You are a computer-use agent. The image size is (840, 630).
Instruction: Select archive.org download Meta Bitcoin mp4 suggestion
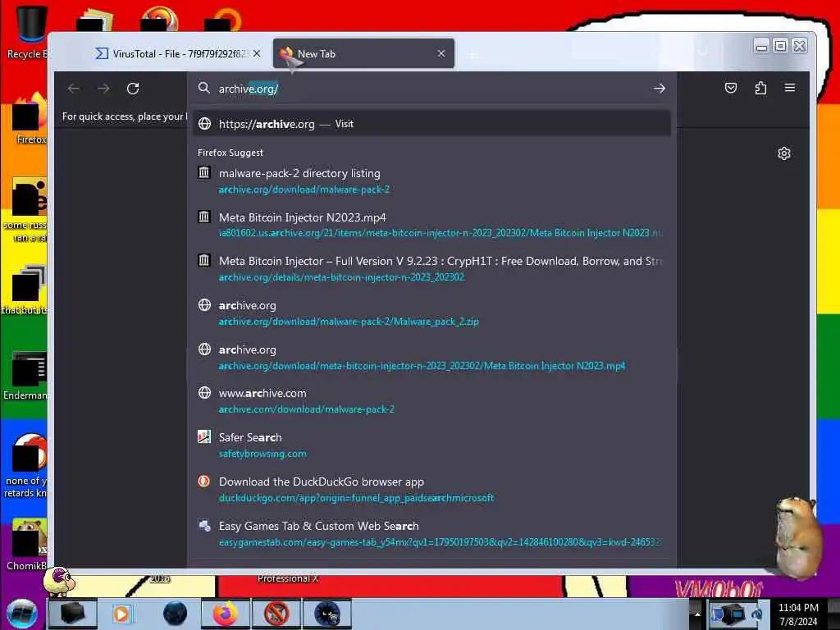click(431, 358)
